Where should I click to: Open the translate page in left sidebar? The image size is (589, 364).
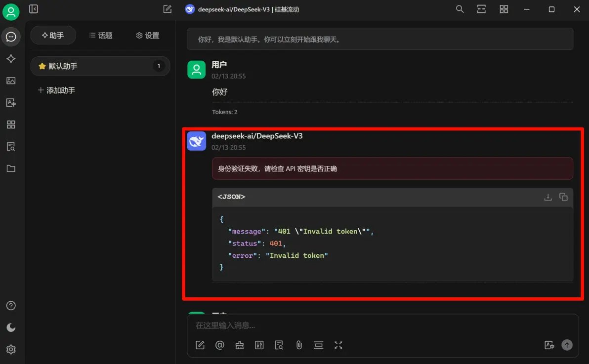[11, 103]
